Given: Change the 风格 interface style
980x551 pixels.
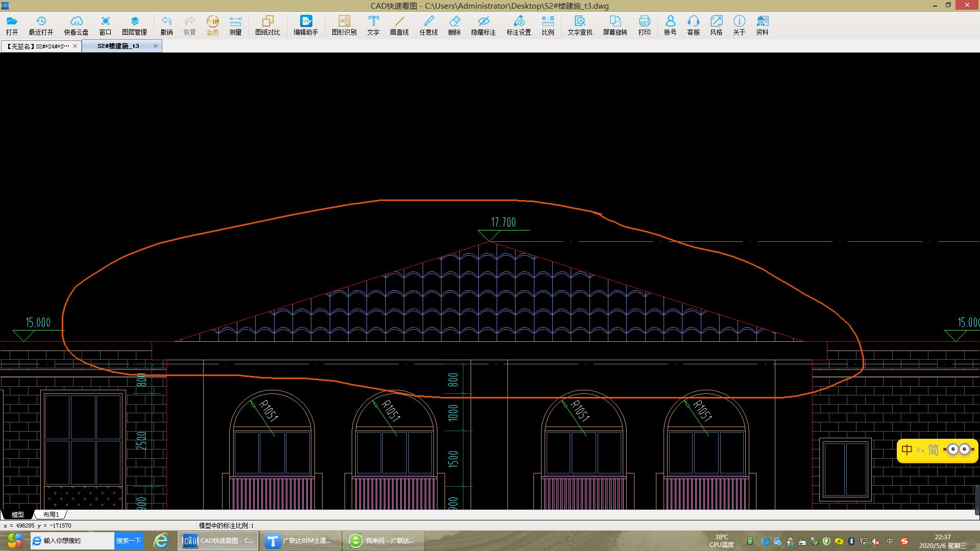Looking at the screenshot, I should (716, 26).
